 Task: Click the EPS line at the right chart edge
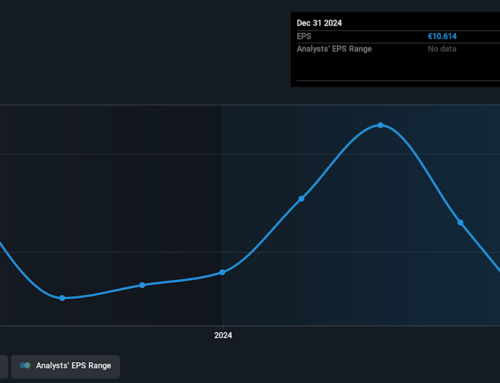pyautogui.click(x=498, y=269)
